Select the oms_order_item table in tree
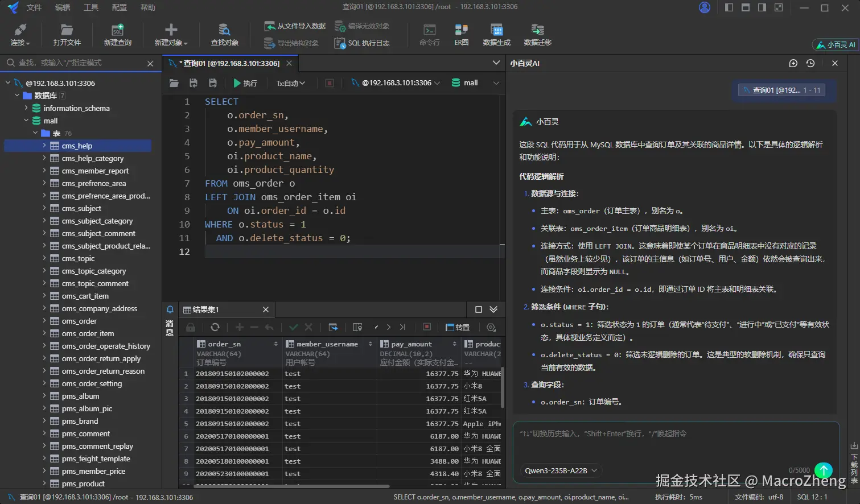Image resolution: width=860 pixels, height=504 pixels. [88, 333]
